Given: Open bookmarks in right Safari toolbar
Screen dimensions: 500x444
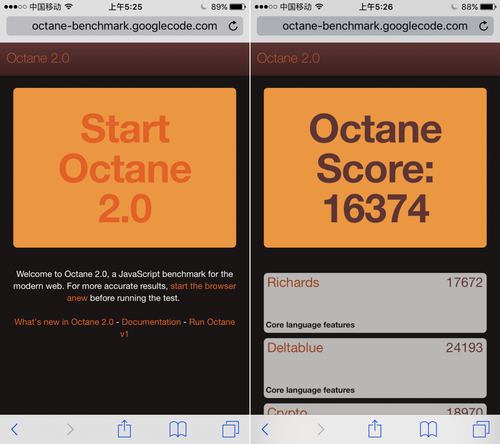Looking at the screenshot, I should [428, 429].
